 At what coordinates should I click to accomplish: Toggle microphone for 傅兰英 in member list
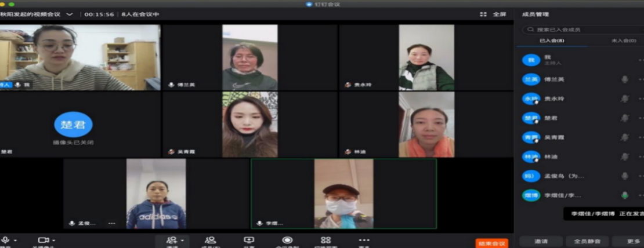coord(625,79)
